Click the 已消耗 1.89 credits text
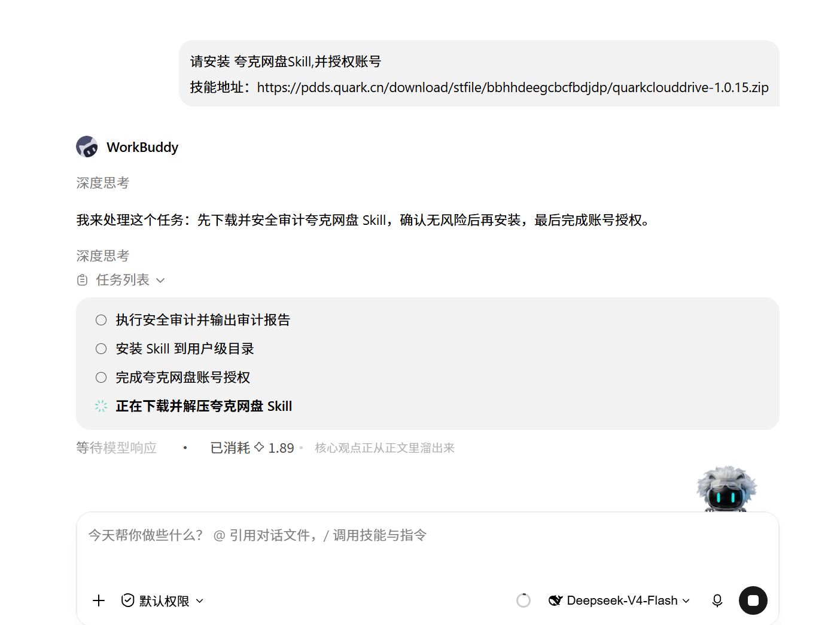The height and width of the screenshot is (625, 840). (x=252, y=448)
